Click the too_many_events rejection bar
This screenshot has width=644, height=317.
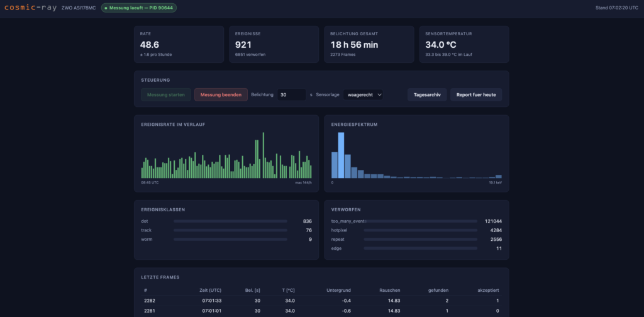pos(421,221)
